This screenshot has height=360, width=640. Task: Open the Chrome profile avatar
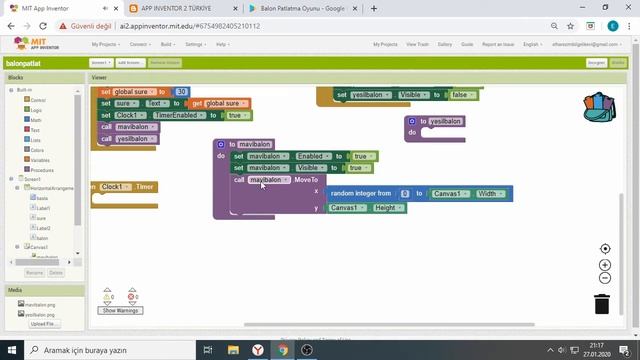613,26
